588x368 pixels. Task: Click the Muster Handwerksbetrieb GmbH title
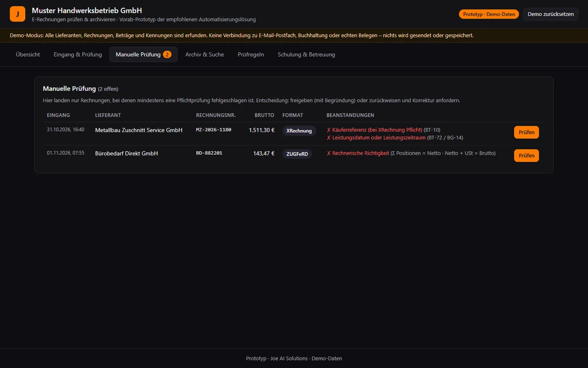point(87,10)
